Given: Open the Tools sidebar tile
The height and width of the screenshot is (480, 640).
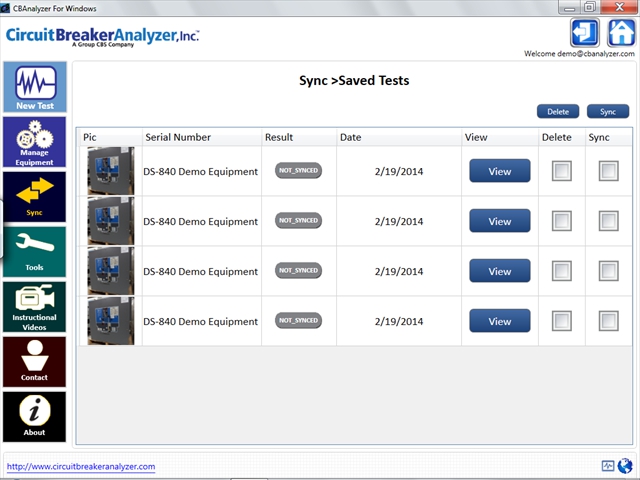Looking at the screenshot, I should click(x=35, y=252).
